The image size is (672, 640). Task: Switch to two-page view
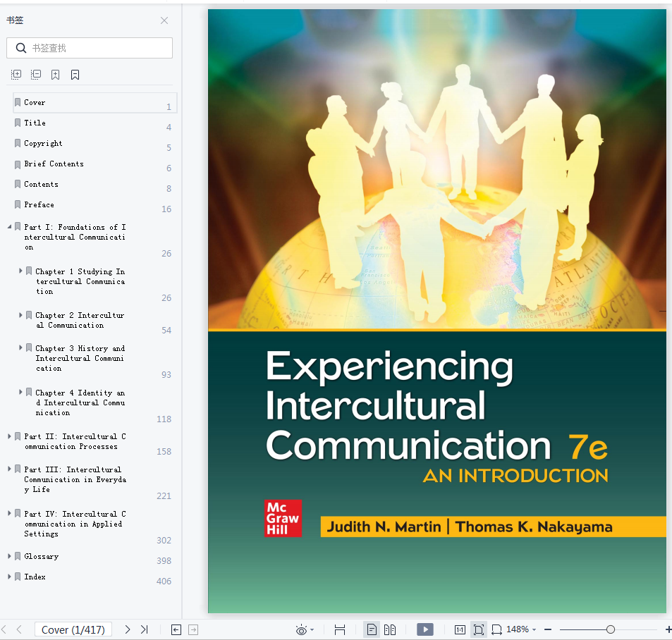tap(390, 629)
